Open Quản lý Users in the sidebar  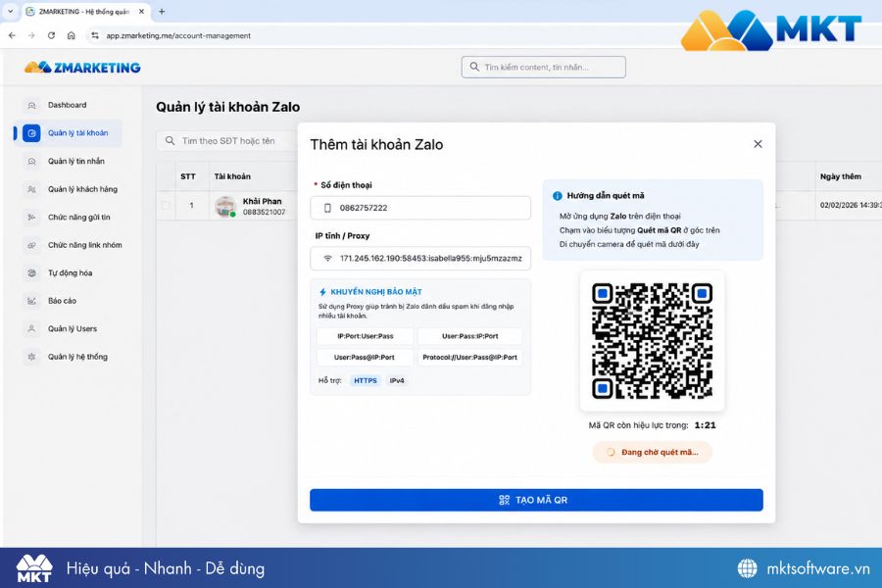pos(72,328)
